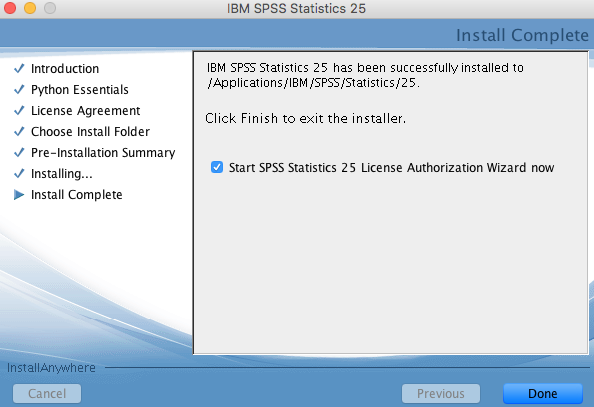594x407 pixels.
Task: Select the Pre-Installation Summary step label
Action: [x=103, y=153]
